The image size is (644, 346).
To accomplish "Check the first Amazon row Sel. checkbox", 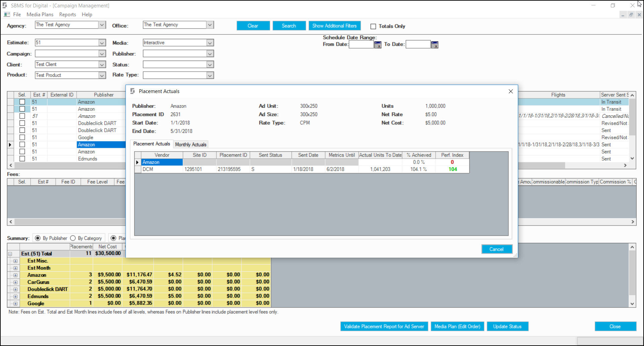I will [x=22, y=102].
